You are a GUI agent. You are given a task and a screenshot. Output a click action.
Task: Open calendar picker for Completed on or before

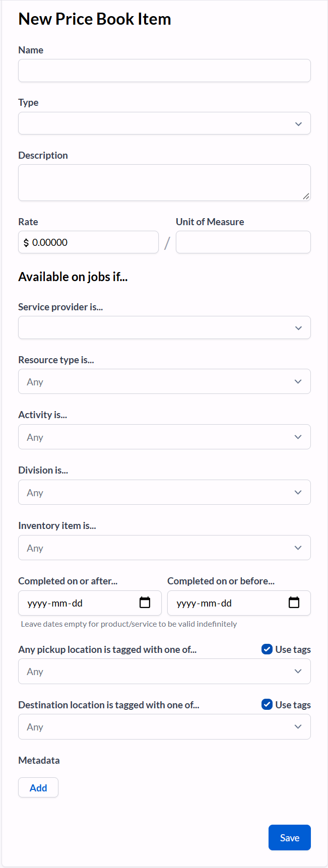pyautogui.click(x=294, y=603)
